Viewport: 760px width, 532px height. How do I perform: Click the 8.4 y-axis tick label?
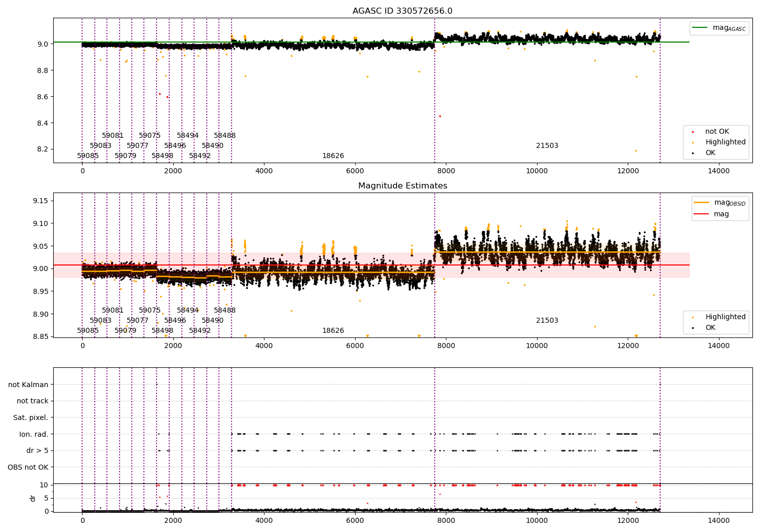coord(43,124)
